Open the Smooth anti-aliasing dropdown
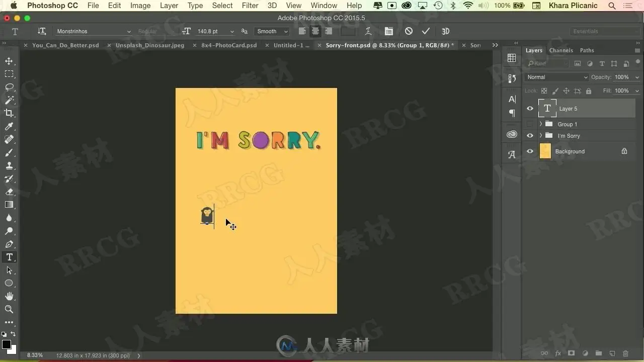This screenshot has height=362, width=644. [x=272, y=31]
